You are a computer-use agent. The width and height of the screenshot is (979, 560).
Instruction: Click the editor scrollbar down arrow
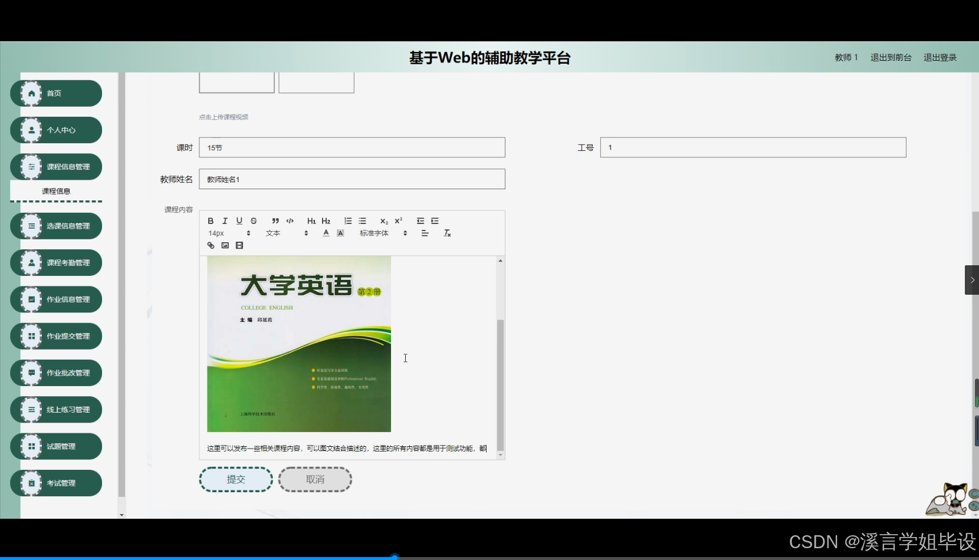pos(500,455)
